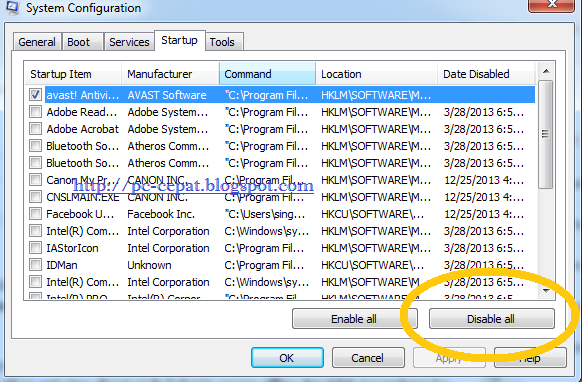Sort by the Manufacturer column header

click(x=170, y=74)
